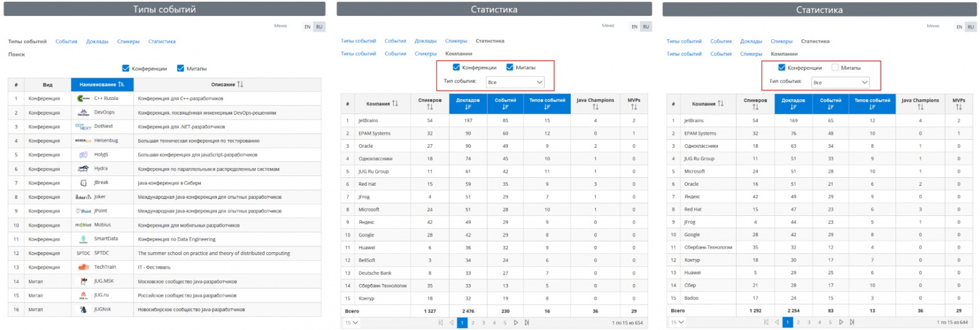Viewport: 980px width, 330px height.
Task: Click Типов событий column header in middle panel
Action: pos(547,103)
